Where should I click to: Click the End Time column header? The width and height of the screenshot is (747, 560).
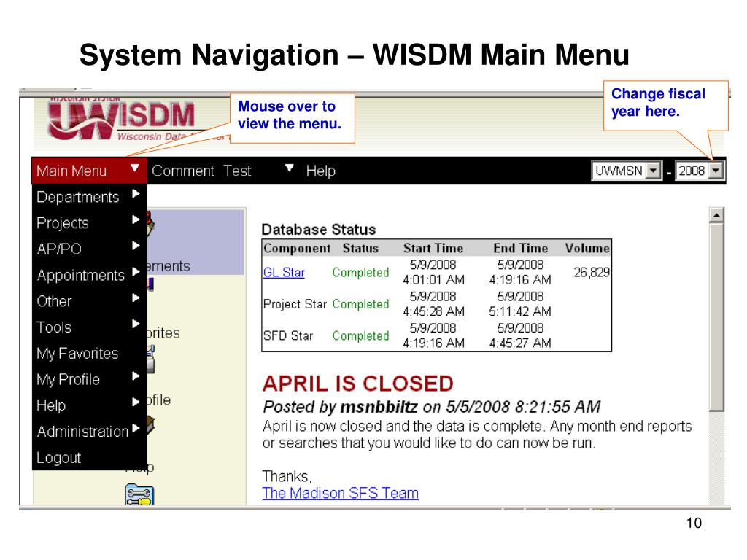[521, 248]
